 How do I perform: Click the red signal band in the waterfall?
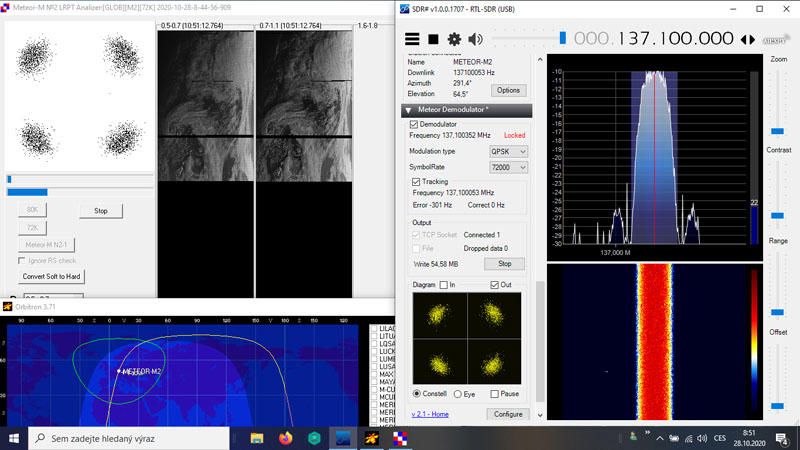click(x=655, y=342)
